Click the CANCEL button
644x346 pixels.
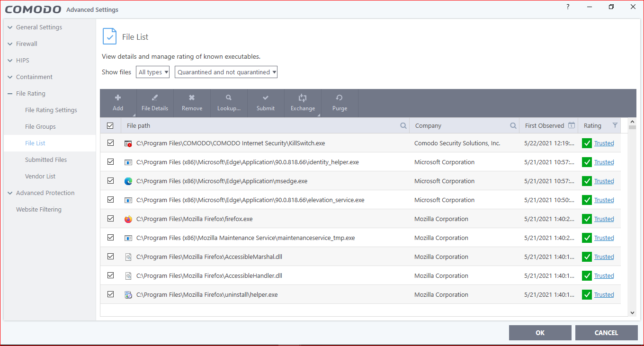[607, 333]
